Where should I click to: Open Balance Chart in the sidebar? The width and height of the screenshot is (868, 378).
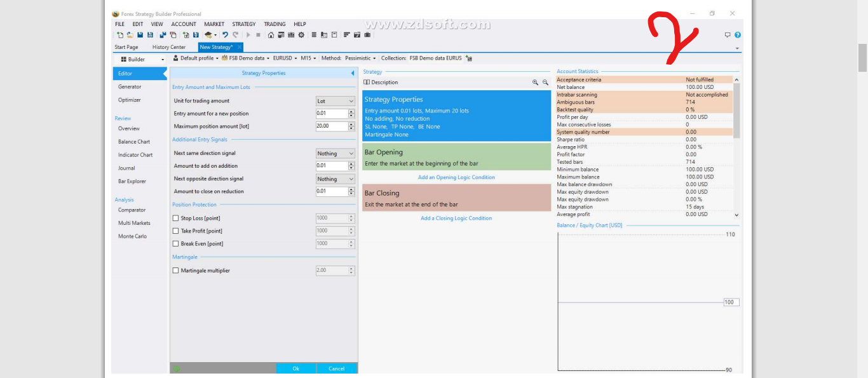tap(134, 142)
